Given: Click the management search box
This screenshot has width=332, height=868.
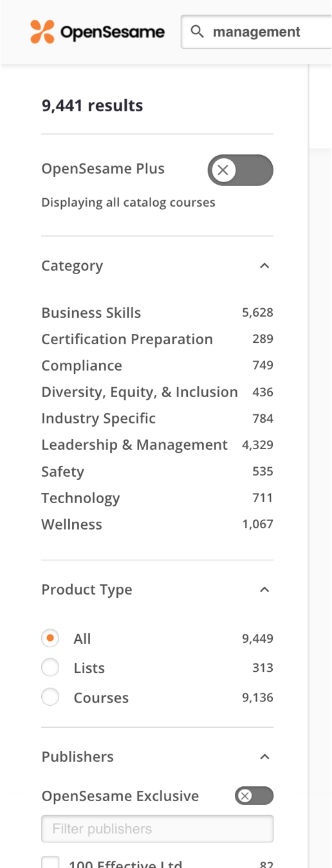Looking at the screenshot, I should (257, 32).
